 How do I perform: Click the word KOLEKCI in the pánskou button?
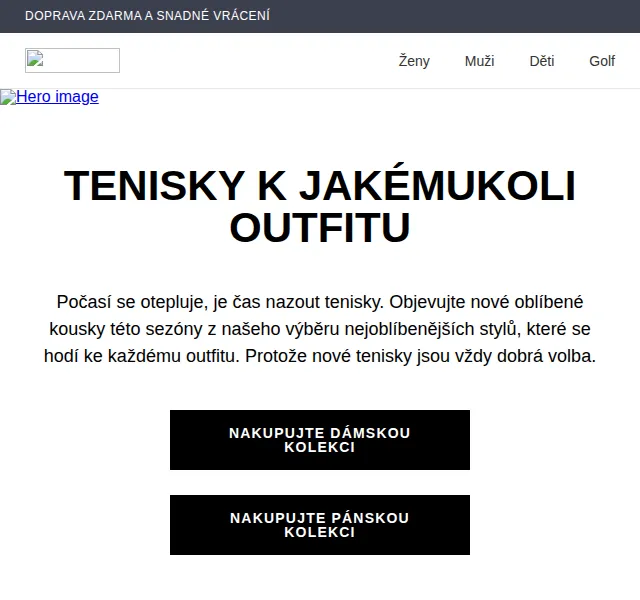[320, 532]
